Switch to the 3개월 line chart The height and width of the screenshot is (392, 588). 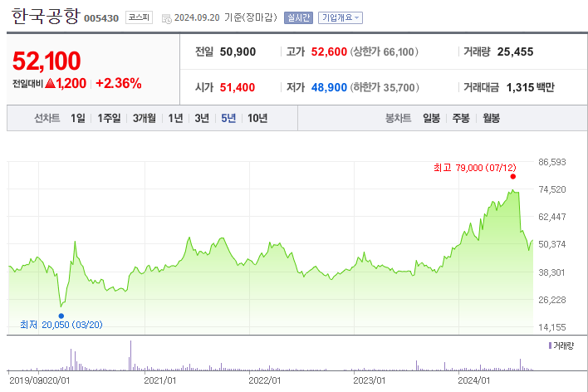145,118
